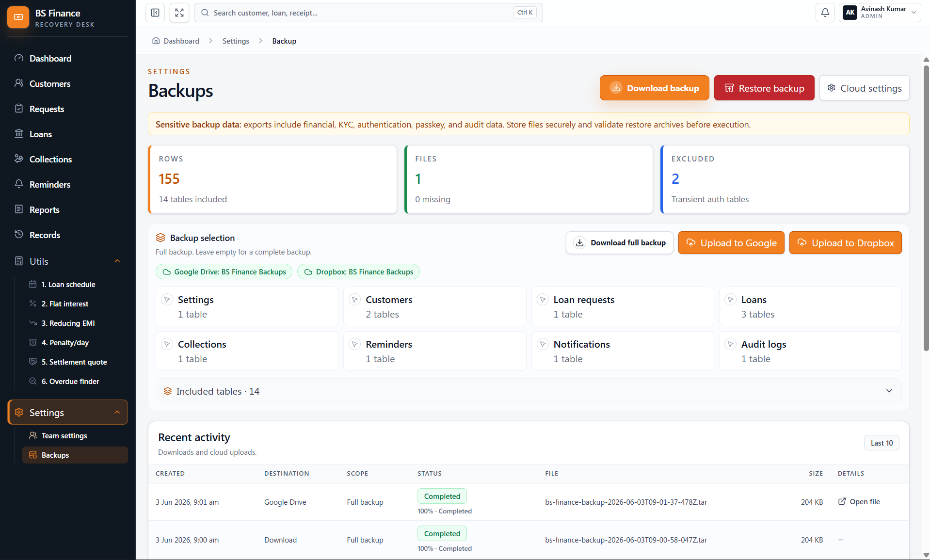Screen dimensions: 930x560
Task: Click the Dashboard breadcrumb link
Action: pos(181,41)
